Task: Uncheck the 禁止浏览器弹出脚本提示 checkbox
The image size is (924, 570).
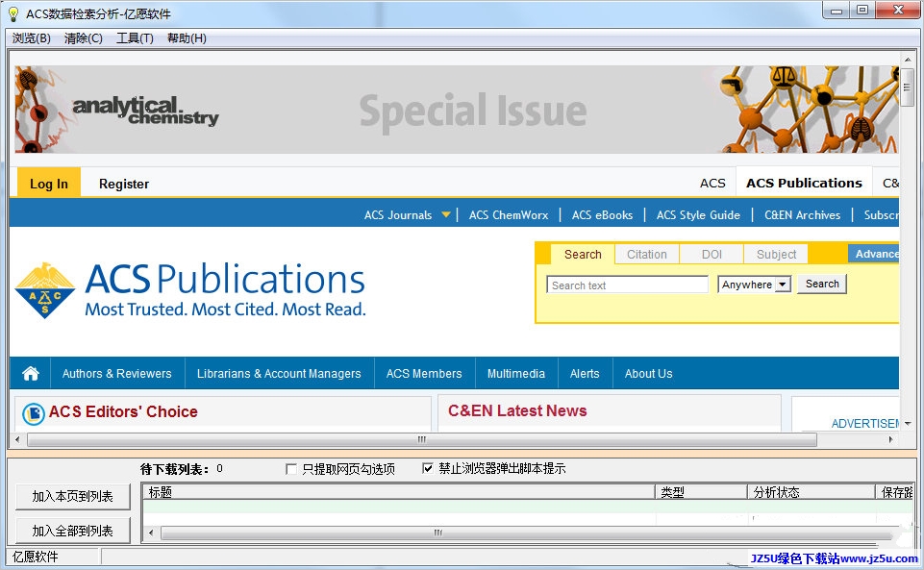Action: point(428,468)
